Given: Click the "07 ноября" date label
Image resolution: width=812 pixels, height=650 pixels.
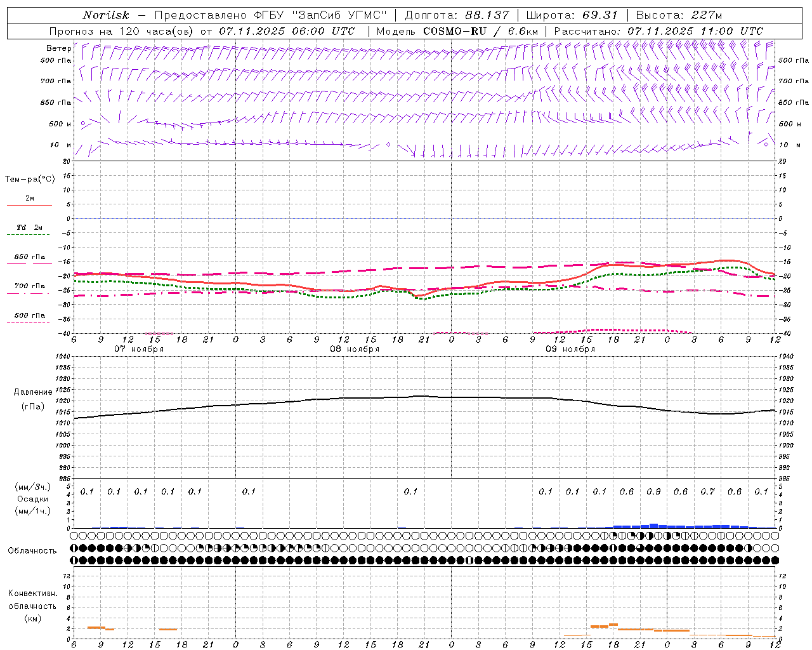Looking at the screenshot, I should pyautogui.click(x=139, y=349).
